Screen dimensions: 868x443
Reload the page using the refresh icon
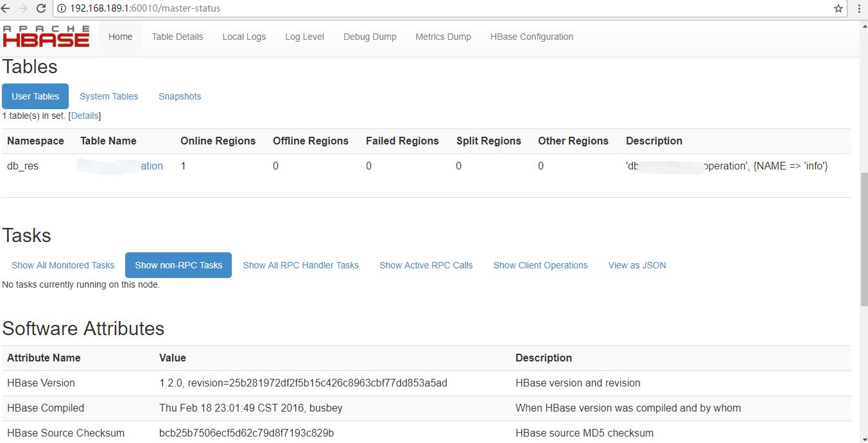coord(41,8)
